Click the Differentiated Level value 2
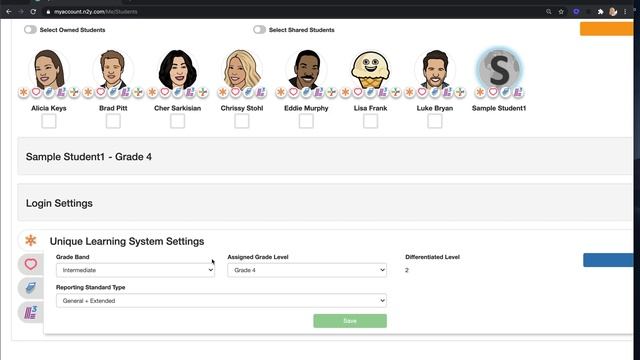The image size is (640, 360). point(407,270)
